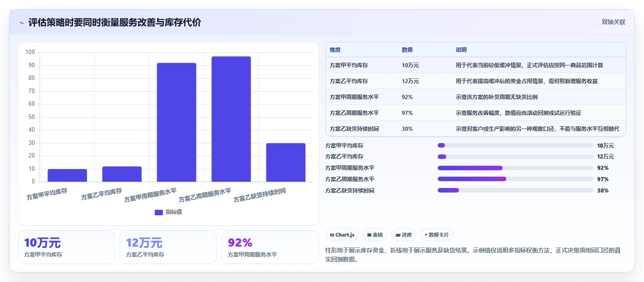Click the 方案乙周期服务水平 table row name
The height and width of the screenshot is (282, 644).
354,113
